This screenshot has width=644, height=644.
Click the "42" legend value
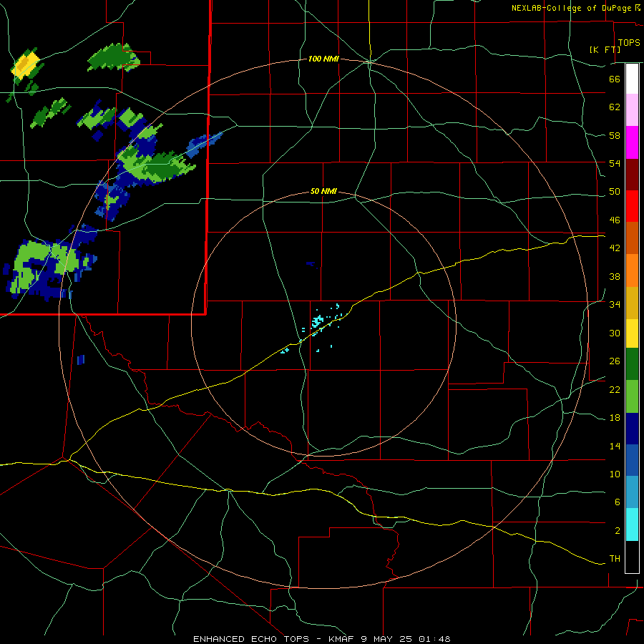pos(615,248)
